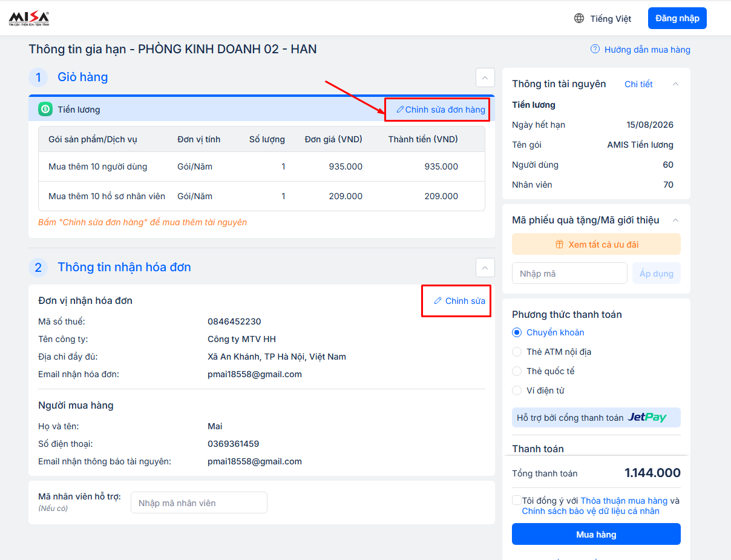Click the question mark help icon
This screenshot has width=731, height=560.
(x=595, y=50)
